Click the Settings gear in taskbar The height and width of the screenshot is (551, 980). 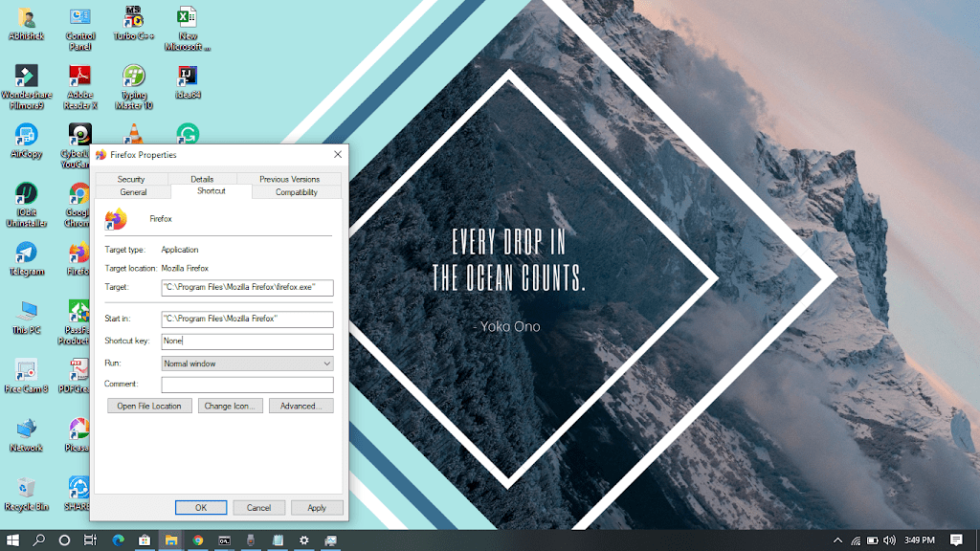[x=303, y=540]
